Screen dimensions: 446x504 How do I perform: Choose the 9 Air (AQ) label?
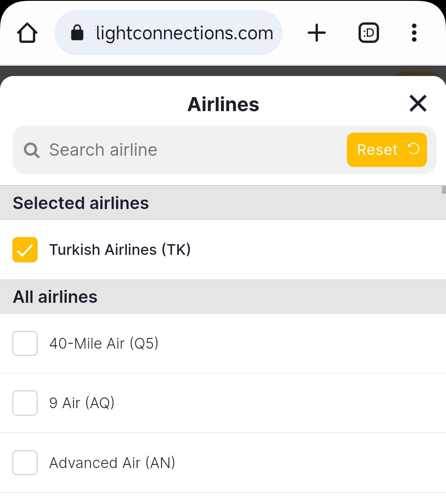(82, 403)
